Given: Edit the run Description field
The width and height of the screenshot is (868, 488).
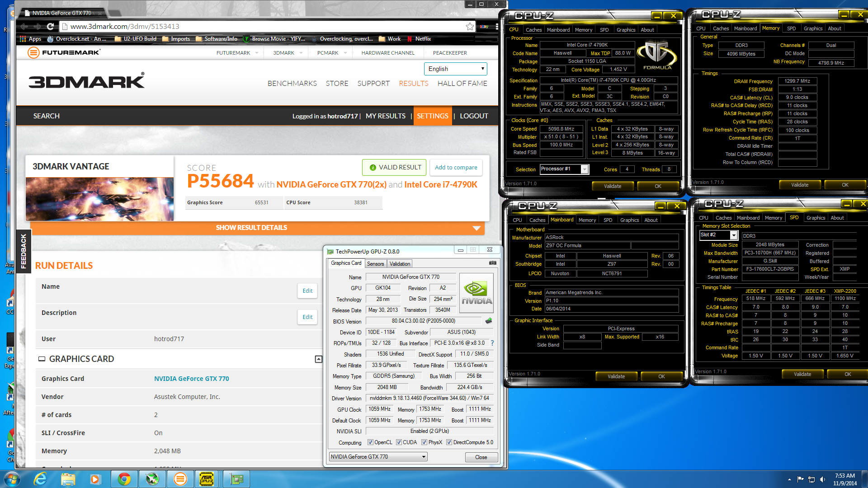Looking at the screenshot, I should coord(307,317).
